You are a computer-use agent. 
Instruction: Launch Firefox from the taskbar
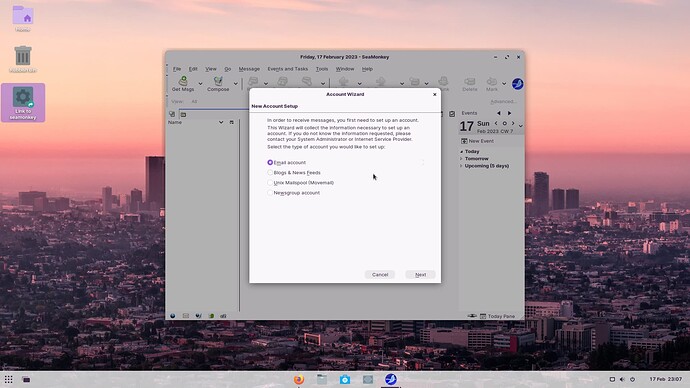(x=299, y=379)
